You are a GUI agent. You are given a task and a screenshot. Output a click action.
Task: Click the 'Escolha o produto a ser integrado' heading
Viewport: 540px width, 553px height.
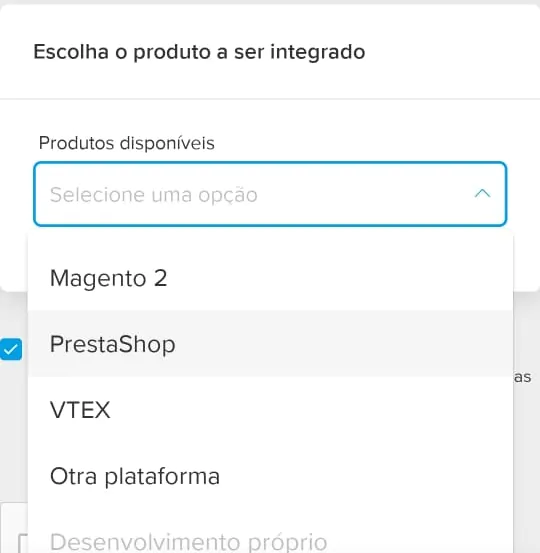tap(199, 52)
